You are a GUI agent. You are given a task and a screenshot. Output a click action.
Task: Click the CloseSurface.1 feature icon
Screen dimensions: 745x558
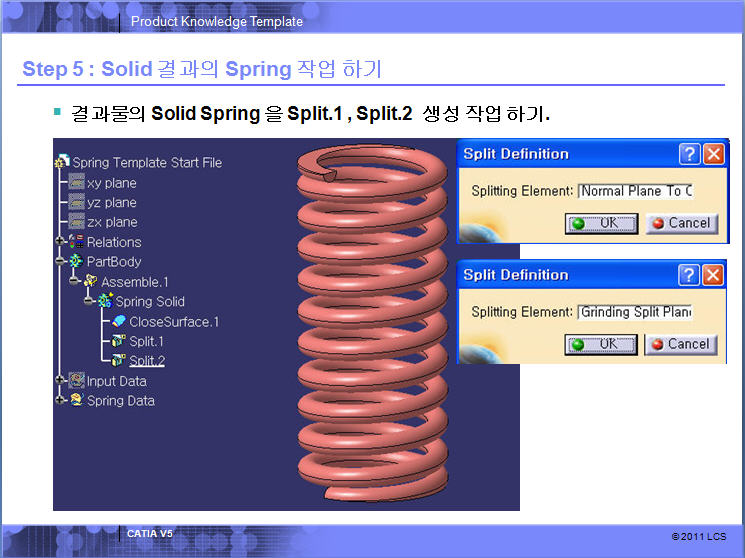tap(118, 322)
